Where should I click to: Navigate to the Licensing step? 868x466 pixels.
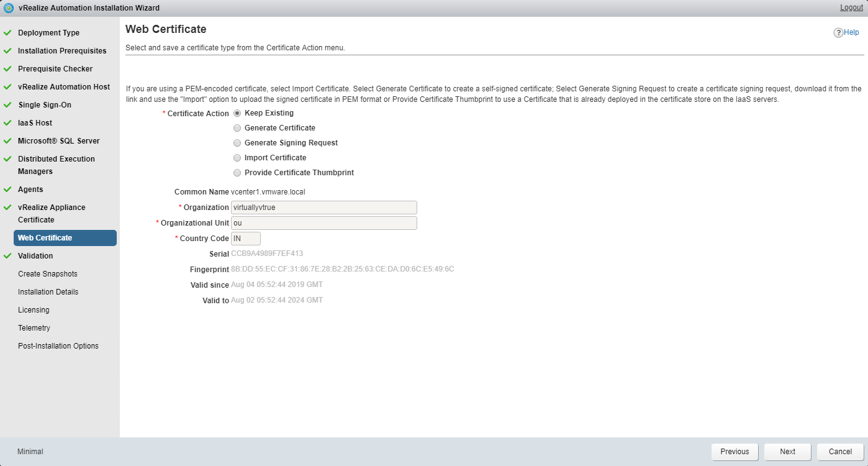(x=34, y=310)
